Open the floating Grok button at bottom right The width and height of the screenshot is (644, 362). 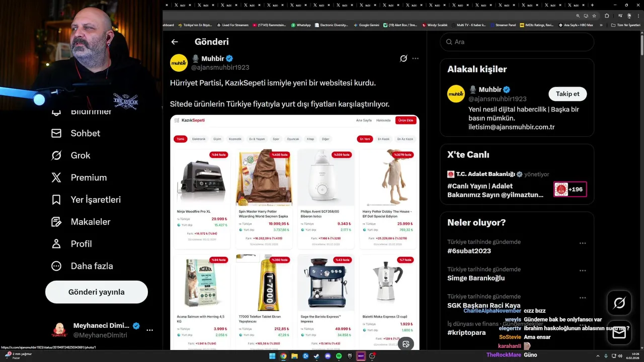(619, 303)
